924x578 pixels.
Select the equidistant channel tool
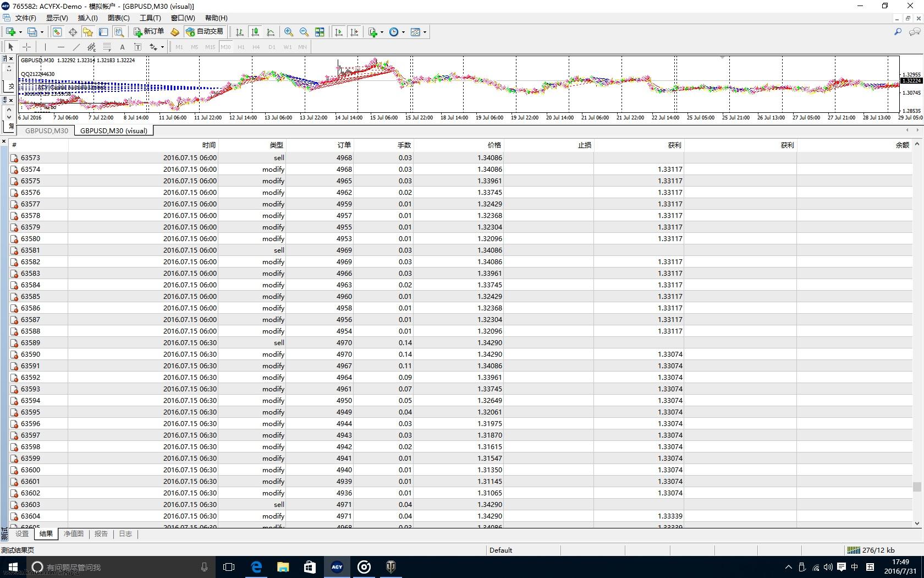click(91, 47)
